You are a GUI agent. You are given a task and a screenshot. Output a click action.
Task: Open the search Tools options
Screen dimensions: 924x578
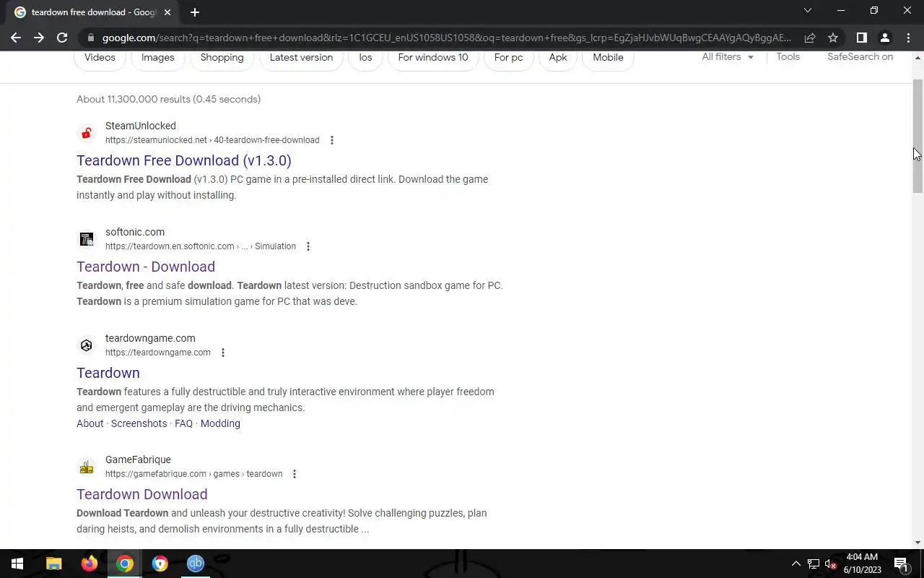(788, 57)
